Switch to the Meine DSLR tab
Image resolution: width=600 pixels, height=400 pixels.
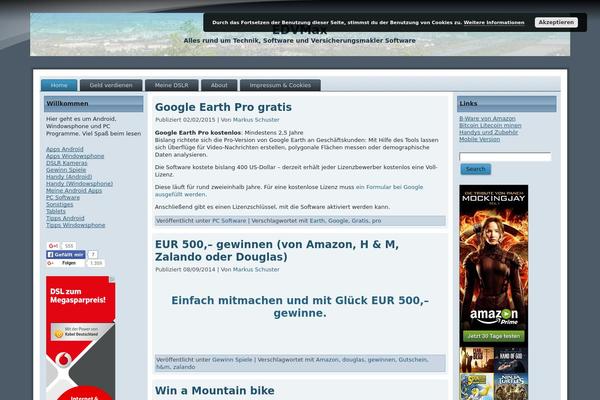pyautogui.click(x=171, y=85)
